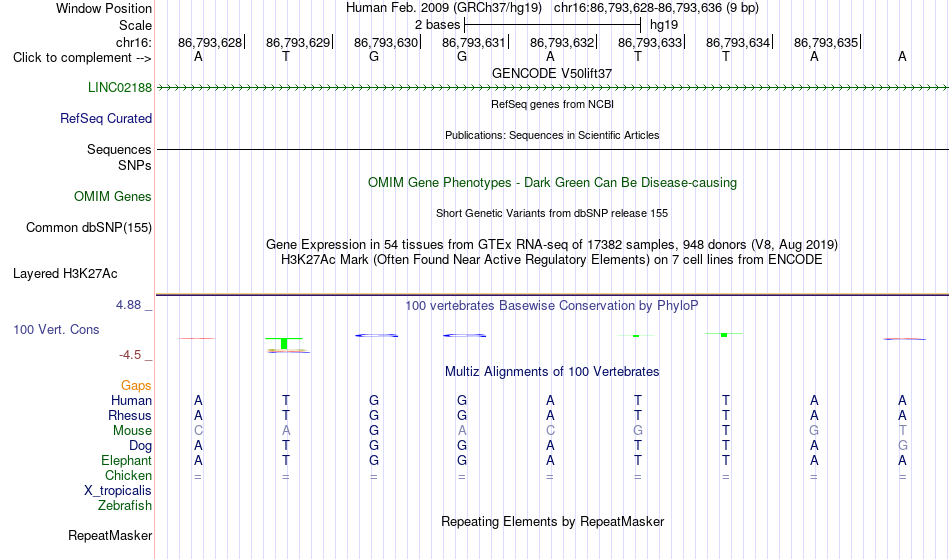The width and height of the screenshot is (950, 559).
Task: Click the H3K27Ac Mark ENCODE title line
Action: tap(552, 260)
